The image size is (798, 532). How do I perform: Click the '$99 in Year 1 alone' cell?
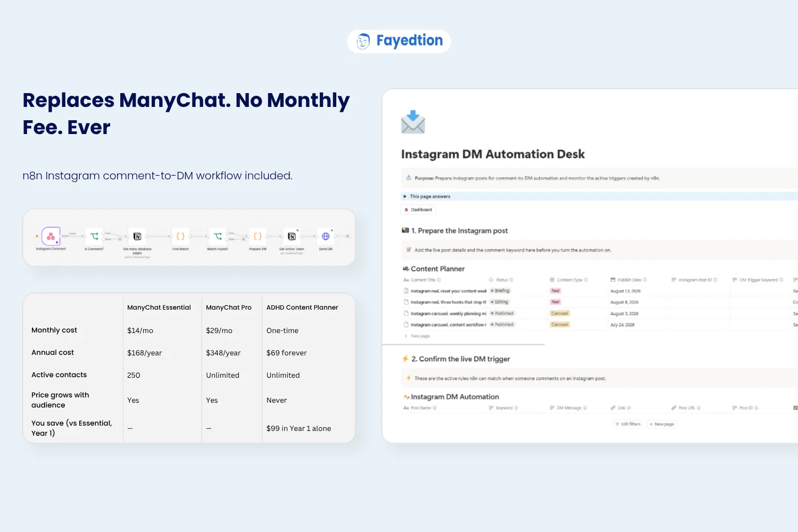coord(299,428)
